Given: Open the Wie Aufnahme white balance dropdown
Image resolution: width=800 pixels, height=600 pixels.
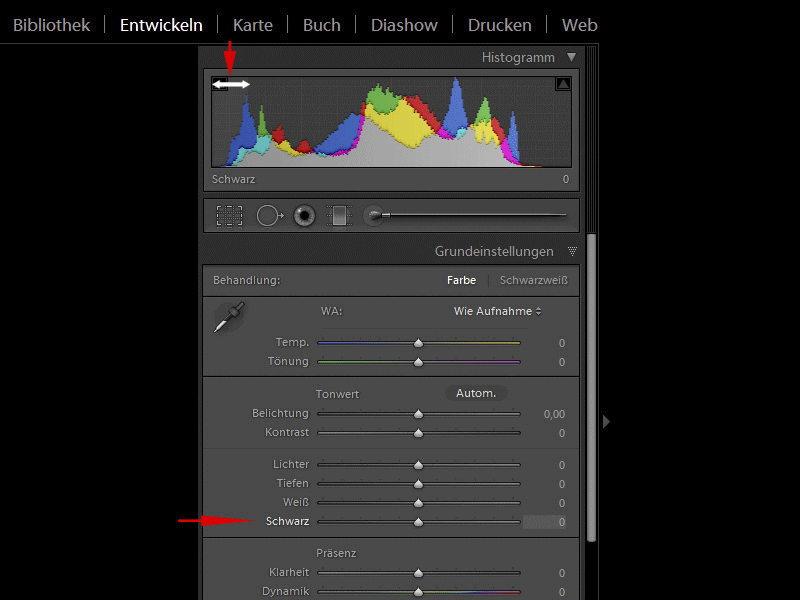Looking at the screenshot, I should click(x=497, y=311).
